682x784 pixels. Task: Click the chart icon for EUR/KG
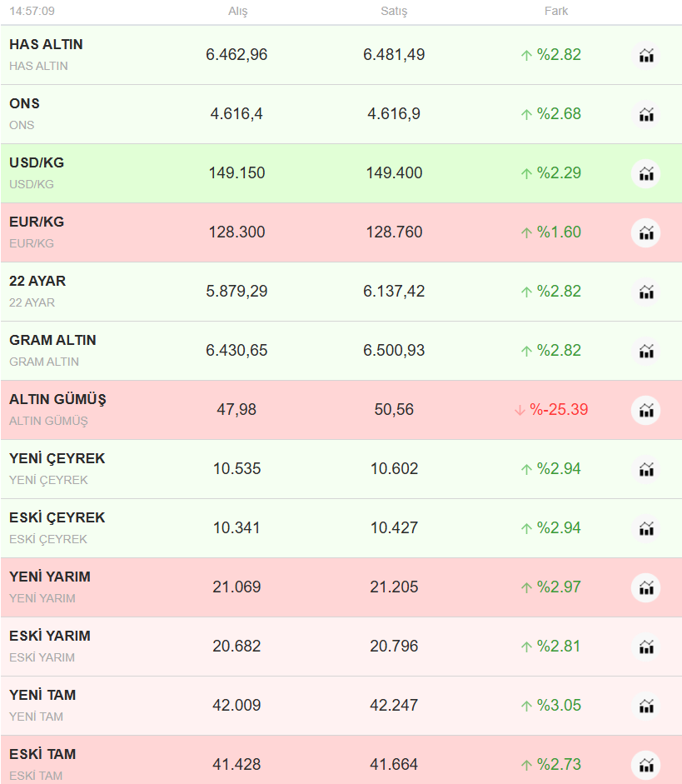coord(645,233)
